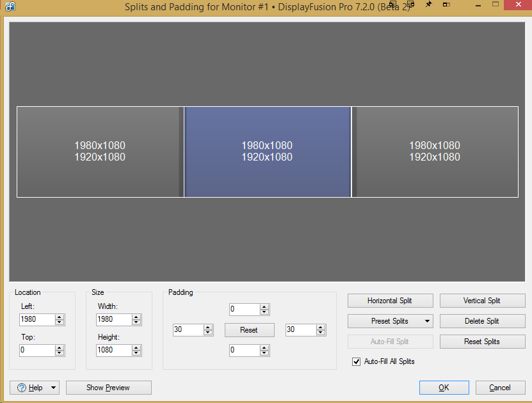Increase the Left location value with up arrow
Image resolution: width=532 pixels, height=403 pixels.
click(x=60, y=317)
